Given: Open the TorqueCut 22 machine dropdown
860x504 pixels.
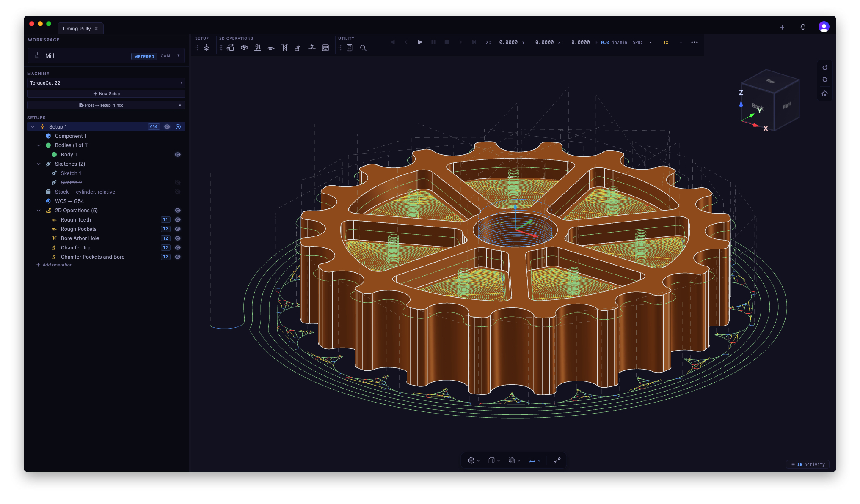Looking at the screenshot, I should 106,83.
